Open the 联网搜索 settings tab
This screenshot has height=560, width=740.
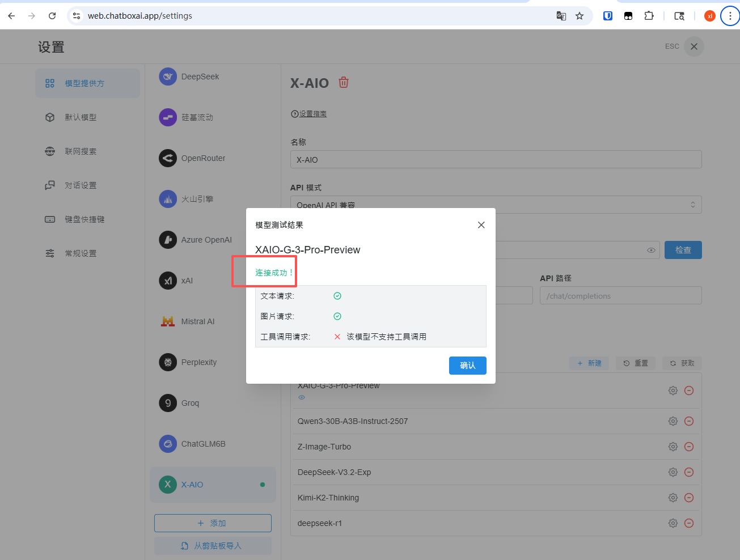(87, 151)
